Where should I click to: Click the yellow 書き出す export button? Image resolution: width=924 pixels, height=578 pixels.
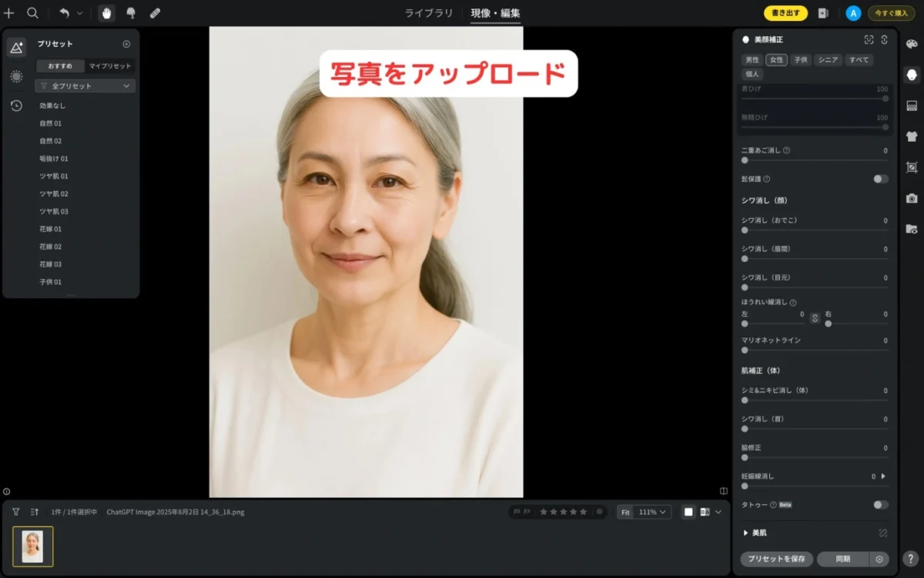tap(785, 13)
